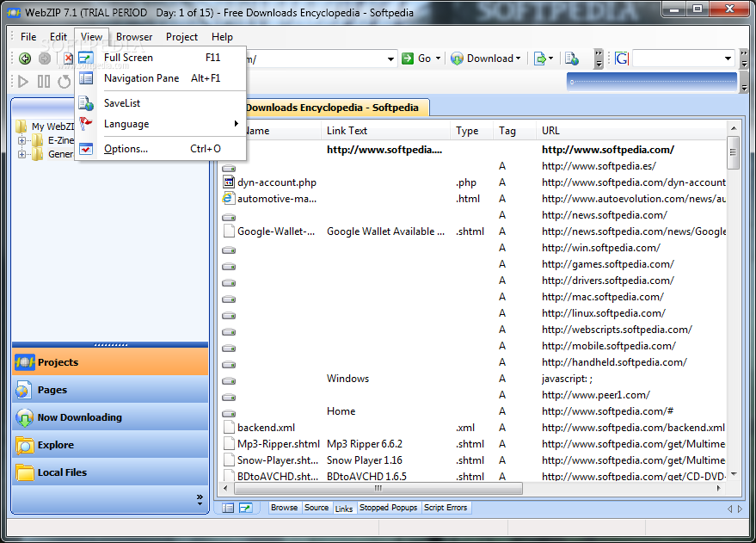
Task: Click the Google G search icon
Action: tap(622, 59)
